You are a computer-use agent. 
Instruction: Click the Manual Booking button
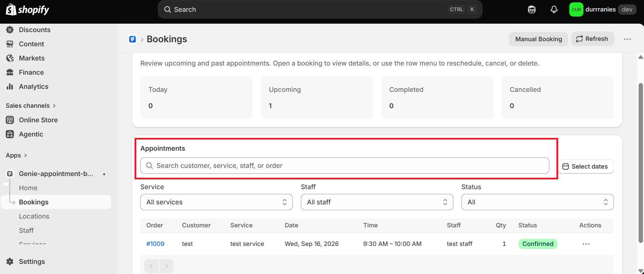pos(539,39)
